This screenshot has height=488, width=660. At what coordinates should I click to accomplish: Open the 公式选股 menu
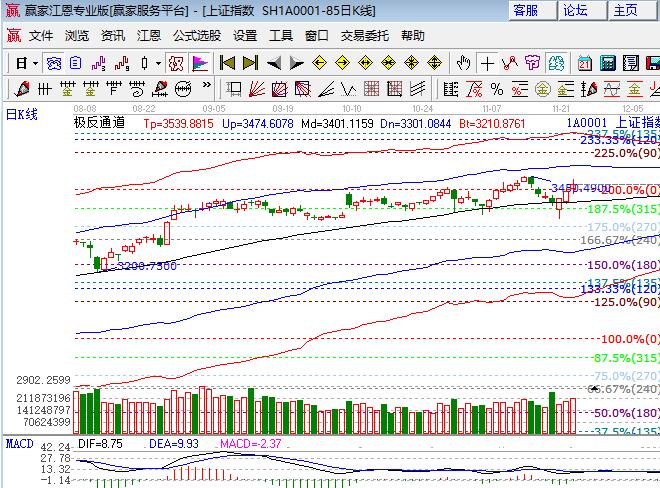pos(198,35)
